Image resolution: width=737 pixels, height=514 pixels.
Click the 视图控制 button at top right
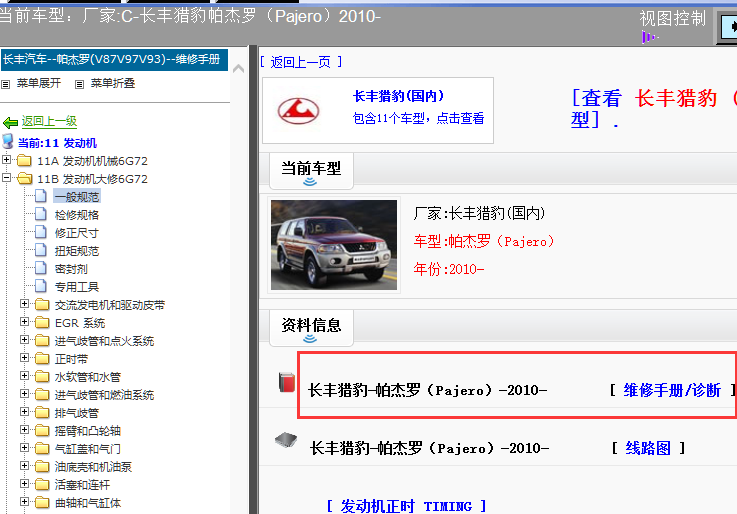(673, 18)
